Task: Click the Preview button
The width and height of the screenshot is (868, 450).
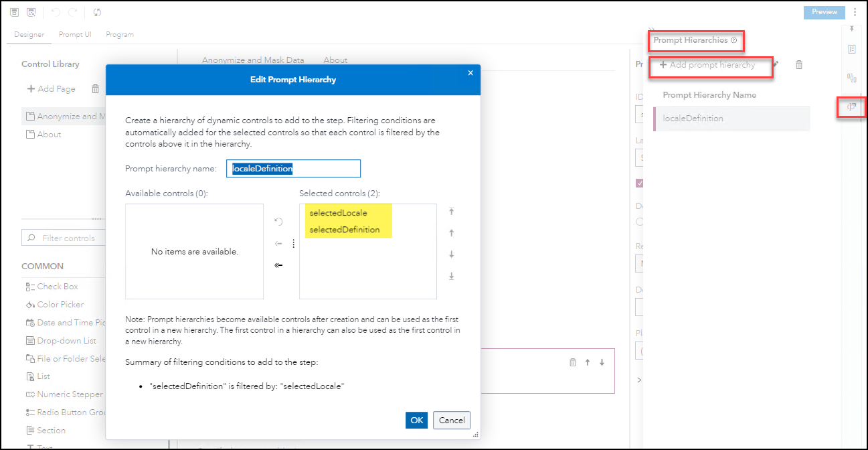Action: (824, 12)
